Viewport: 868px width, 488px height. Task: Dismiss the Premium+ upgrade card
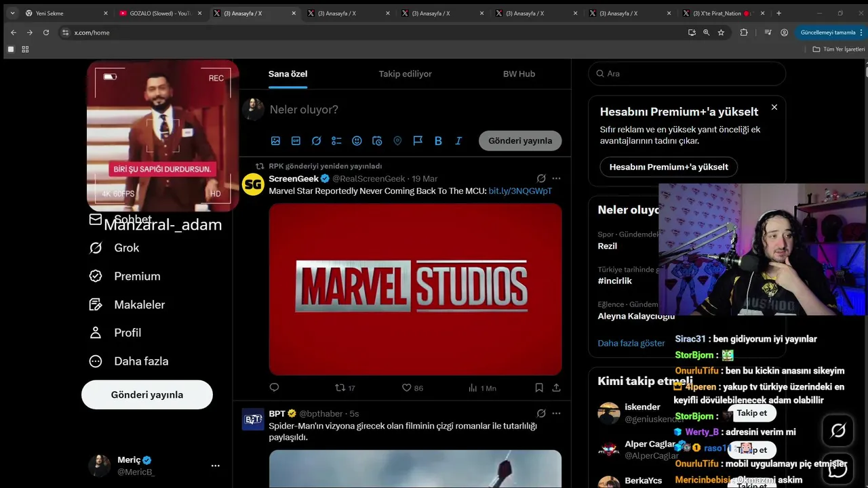pyautogui.click(x=774, y=107)
